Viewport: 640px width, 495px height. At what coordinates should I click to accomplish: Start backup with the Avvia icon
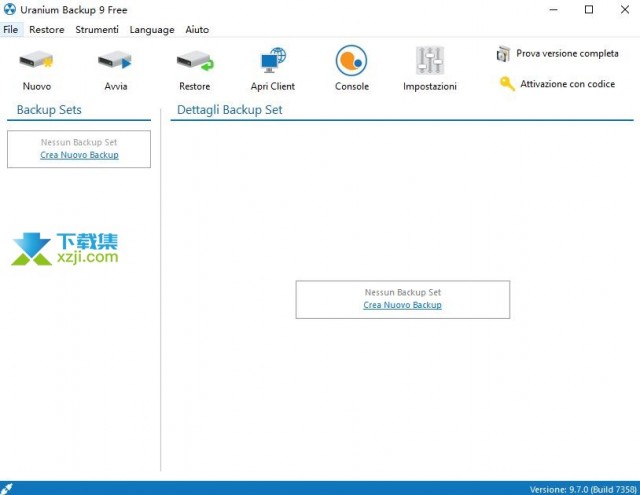point(115,60)
